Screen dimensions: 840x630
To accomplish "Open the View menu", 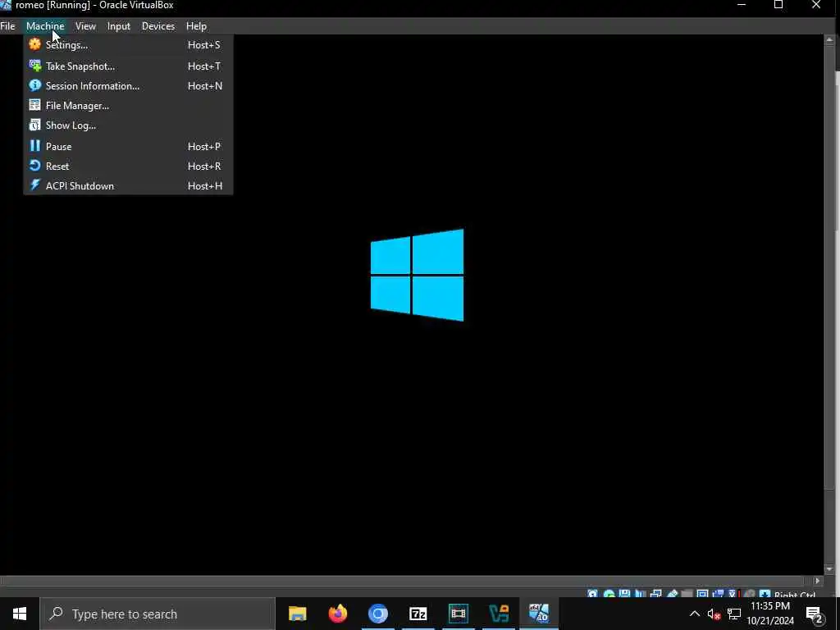I will pyautogui.click(x=85, y=25).
